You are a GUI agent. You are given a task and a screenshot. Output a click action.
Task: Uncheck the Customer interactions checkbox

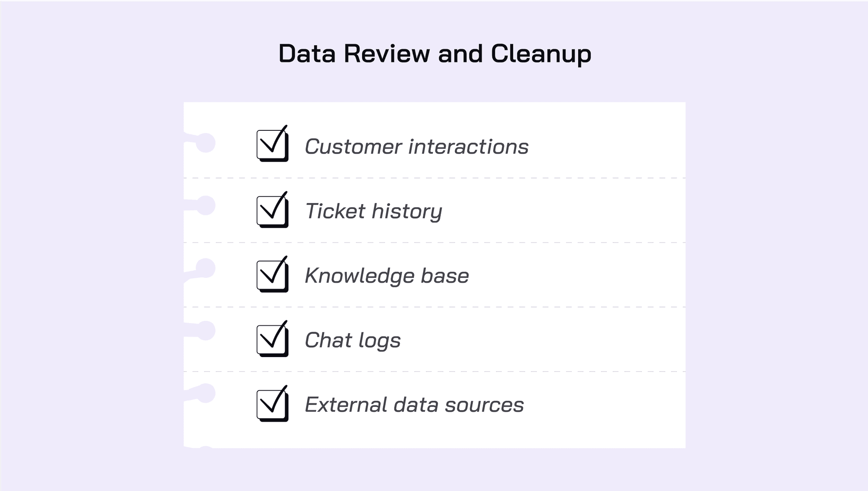tap(272, 144)
